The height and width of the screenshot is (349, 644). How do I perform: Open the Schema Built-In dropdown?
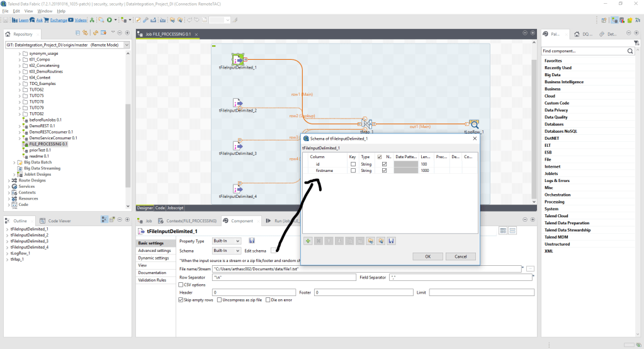227,251
